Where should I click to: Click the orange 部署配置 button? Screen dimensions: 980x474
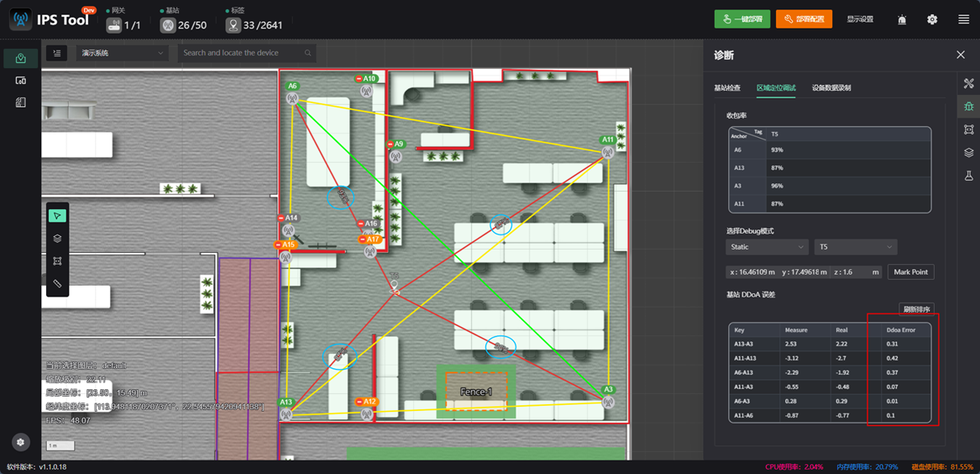(804, 19)
